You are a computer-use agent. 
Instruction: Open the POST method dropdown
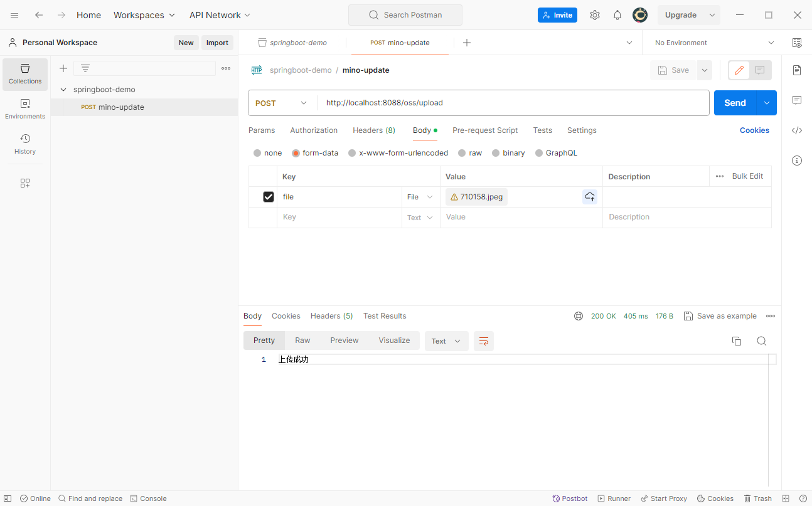point(282,103)
